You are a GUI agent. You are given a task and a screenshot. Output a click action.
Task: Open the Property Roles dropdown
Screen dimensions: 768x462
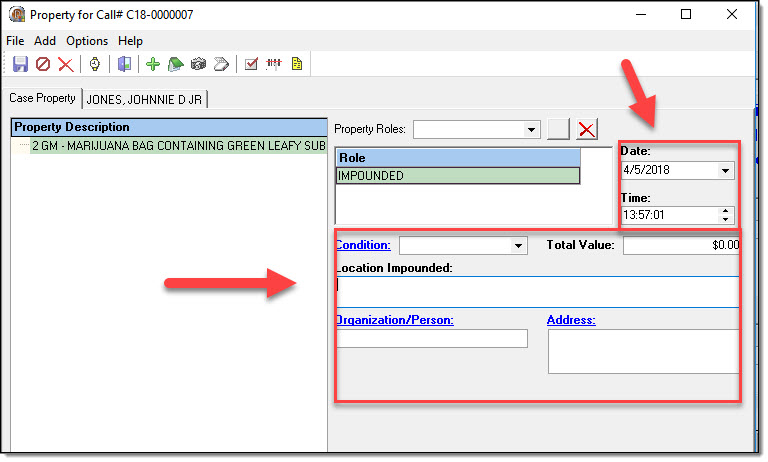pos(532,129)
